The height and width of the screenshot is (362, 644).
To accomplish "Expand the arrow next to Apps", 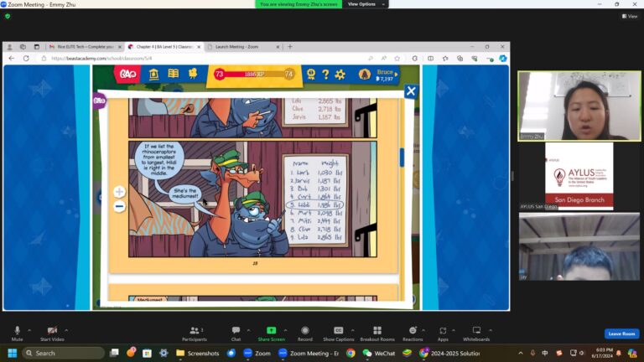I will 454,330.
